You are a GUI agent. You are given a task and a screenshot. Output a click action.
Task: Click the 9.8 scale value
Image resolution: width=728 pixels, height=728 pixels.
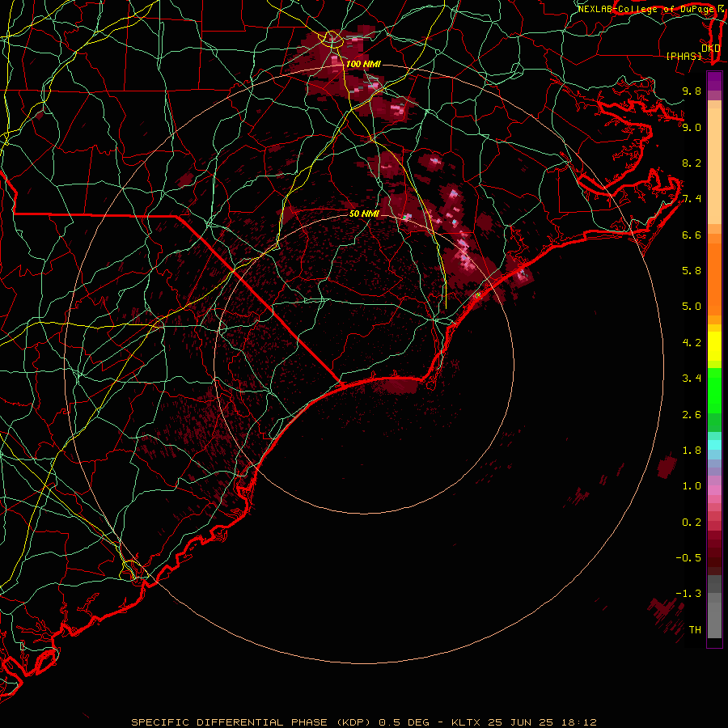tap(692, 91)
